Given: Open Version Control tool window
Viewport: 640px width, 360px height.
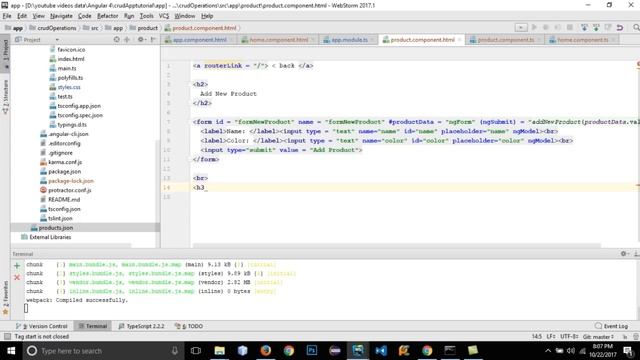Looking at the screenshot, I should [42, 326].
